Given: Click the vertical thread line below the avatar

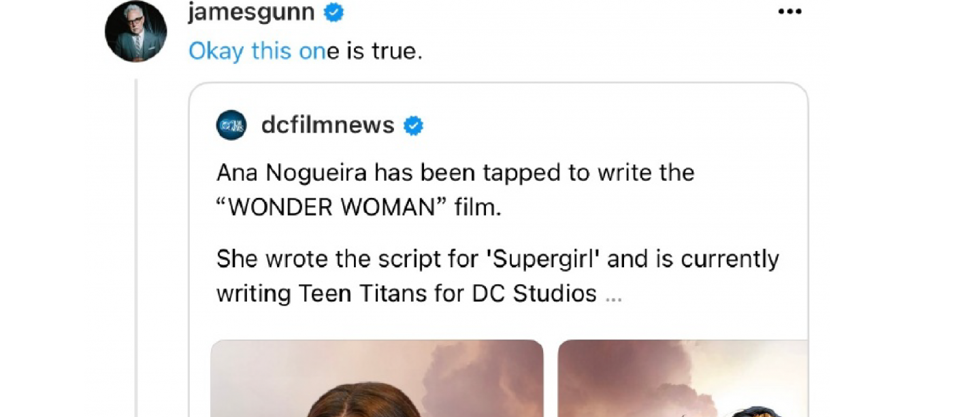Looking at the screenshot, I should (x=136, y=245).
